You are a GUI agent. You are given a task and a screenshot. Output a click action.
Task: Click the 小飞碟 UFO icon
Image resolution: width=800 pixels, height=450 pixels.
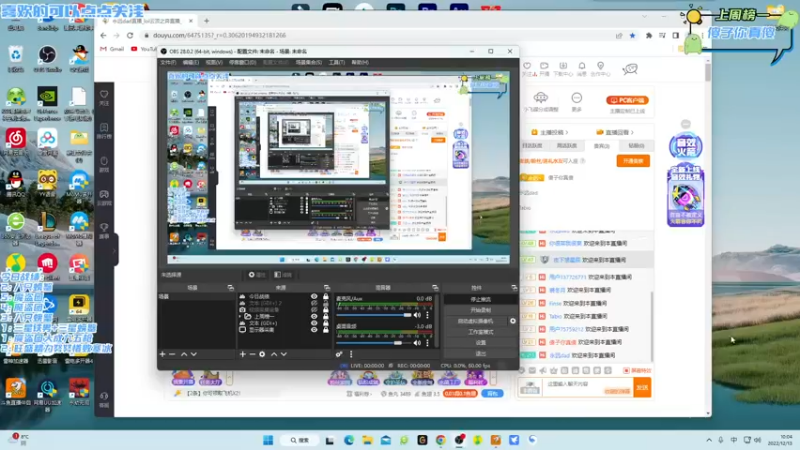541,97
